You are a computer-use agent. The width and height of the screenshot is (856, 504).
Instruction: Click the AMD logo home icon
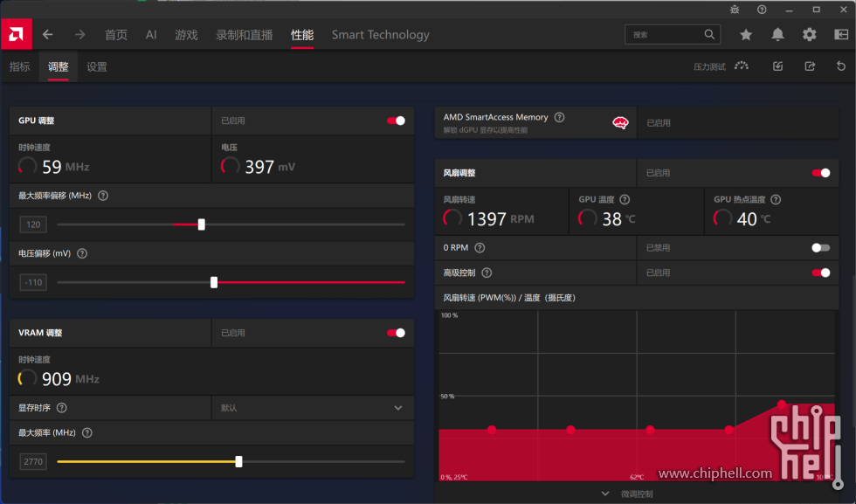tap(17, 34)
